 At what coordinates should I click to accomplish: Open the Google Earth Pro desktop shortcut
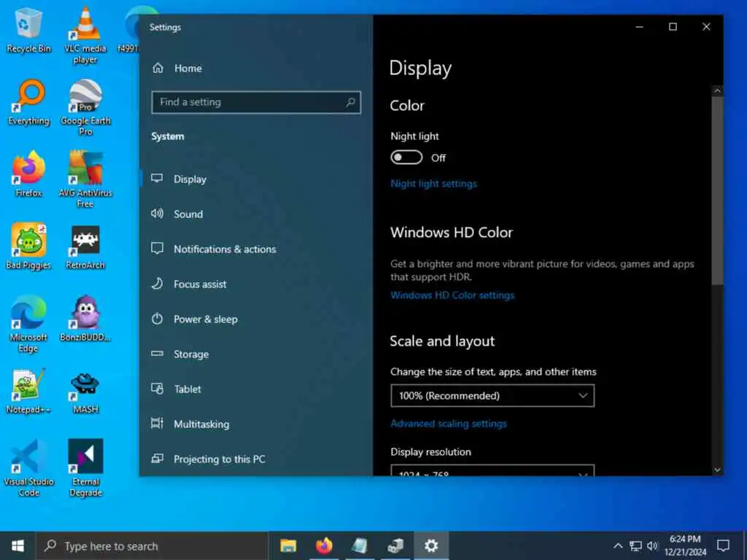(x=85, y=108)
